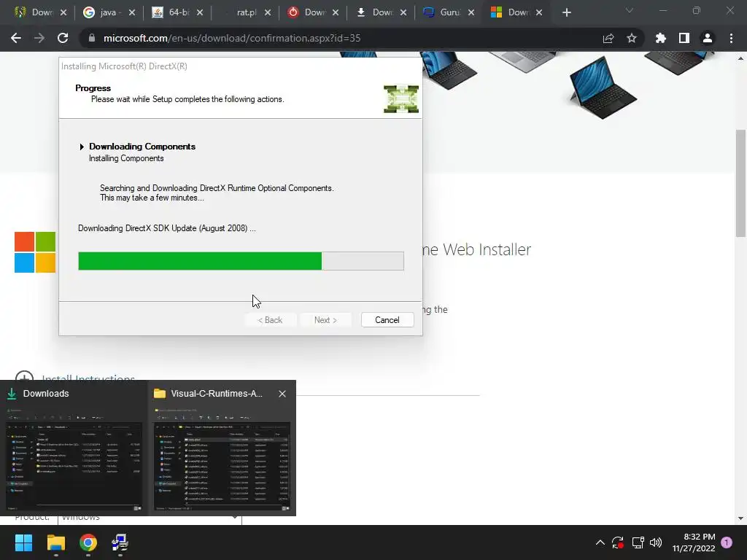Cancel the DirectX installation

pos(387,320)
